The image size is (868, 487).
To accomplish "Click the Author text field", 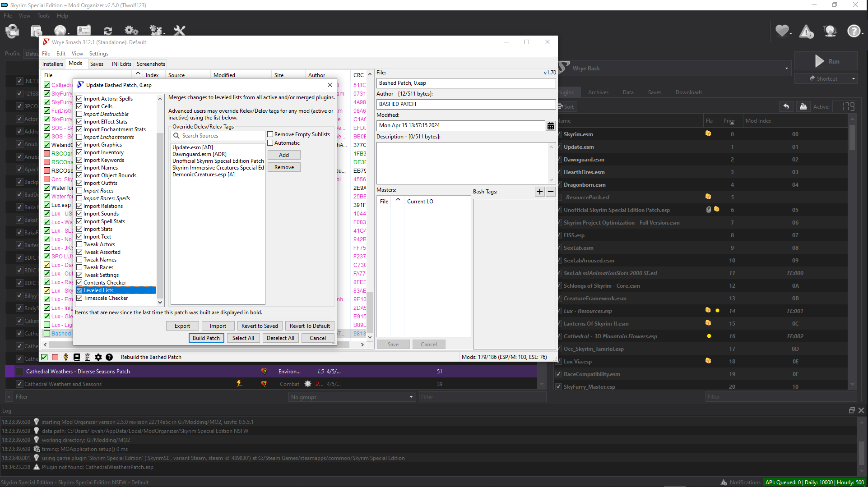I will pos(466,104).
